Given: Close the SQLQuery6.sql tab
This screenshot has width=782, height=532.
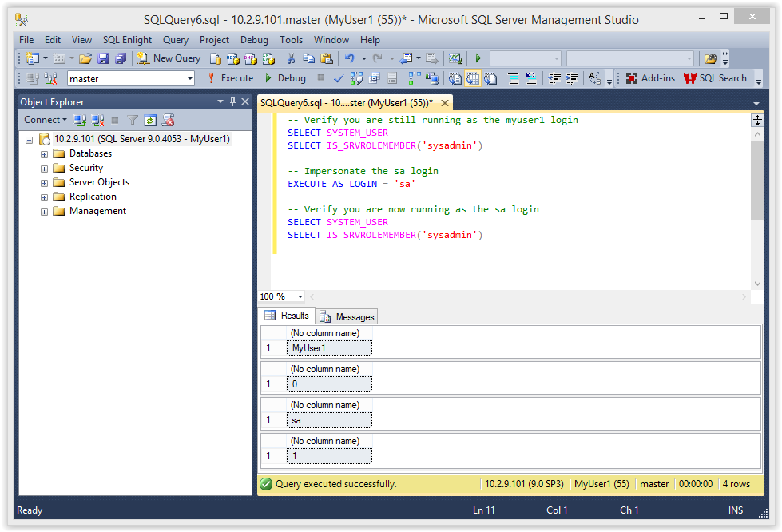Looking at the screenshot, I should (x=445, y=103).
